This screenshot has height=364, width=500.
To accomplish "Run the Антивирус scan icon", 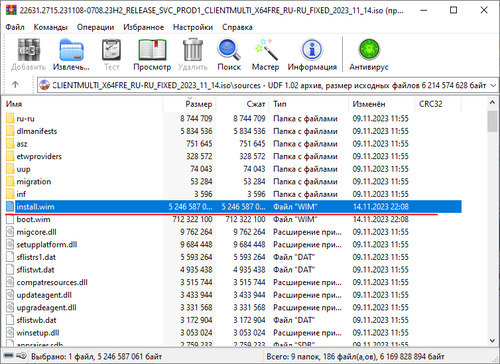I will point(369,50).
